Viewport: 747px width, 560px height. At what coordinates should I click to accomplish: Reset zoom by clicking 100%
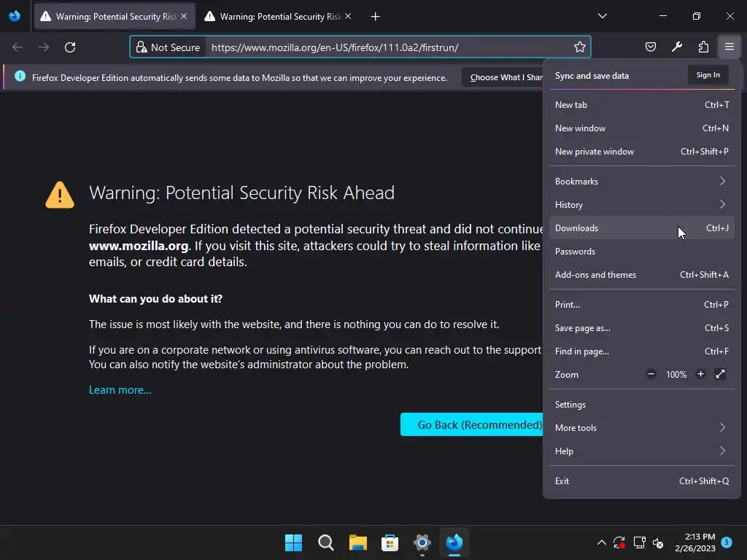click(x=676, y=375)
